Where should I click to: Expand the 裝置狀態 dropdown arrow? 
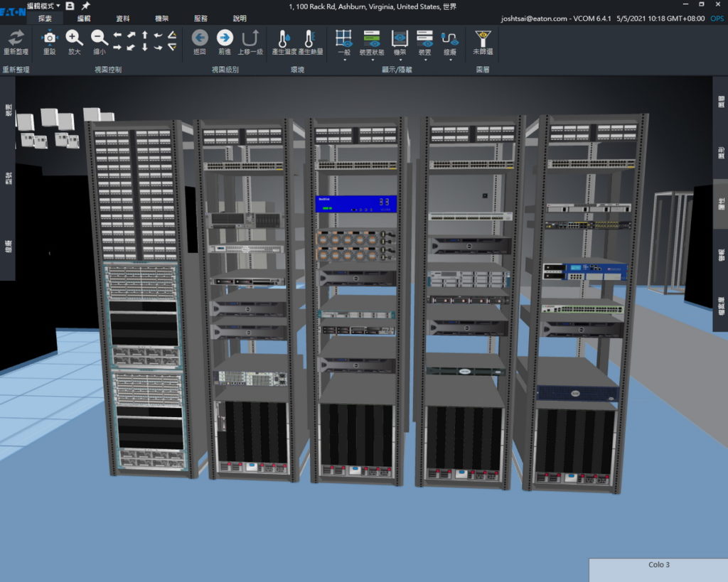point(373,60)
